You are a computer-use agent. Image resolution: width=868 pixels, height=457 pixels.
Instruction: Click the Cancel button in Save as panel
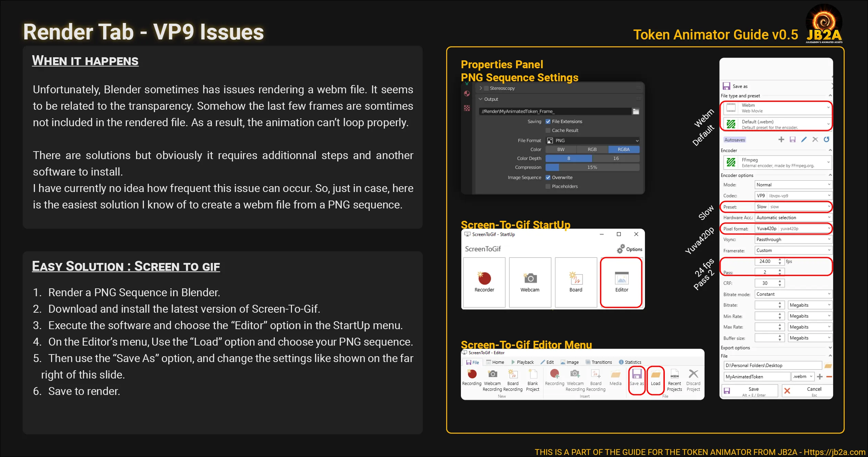pyautogui.click(x=807, y=391)
